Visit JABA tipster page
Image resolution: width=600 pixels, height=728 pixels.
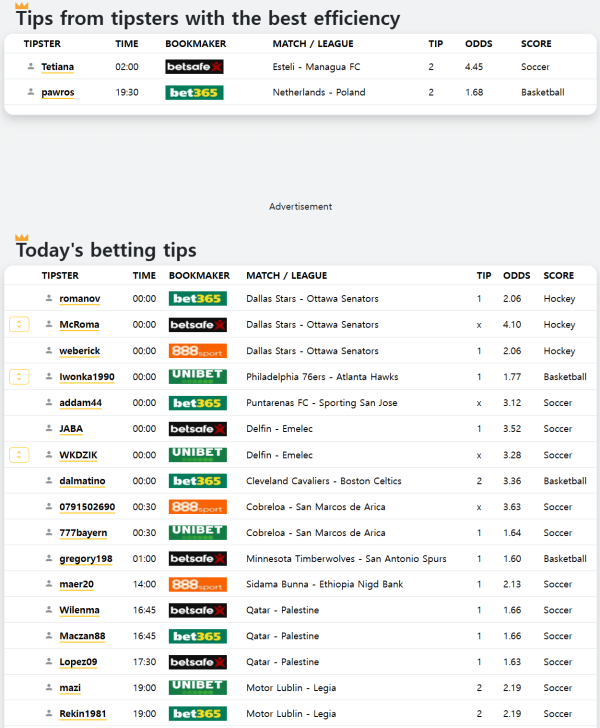[x=71, y=429]
